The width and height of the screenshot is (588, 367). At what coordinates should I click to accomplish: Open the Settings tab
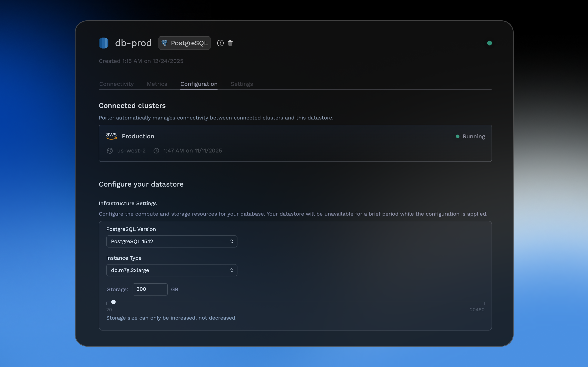pyautogui.click(x=242, y=84)
